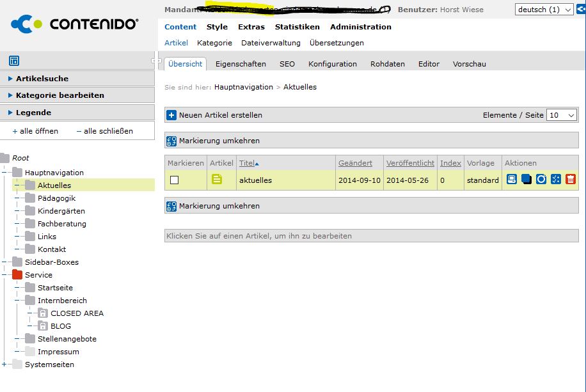Click the template icon above Artikelsuche
This screenshot has width=586, height=392.
click(14, 61)
